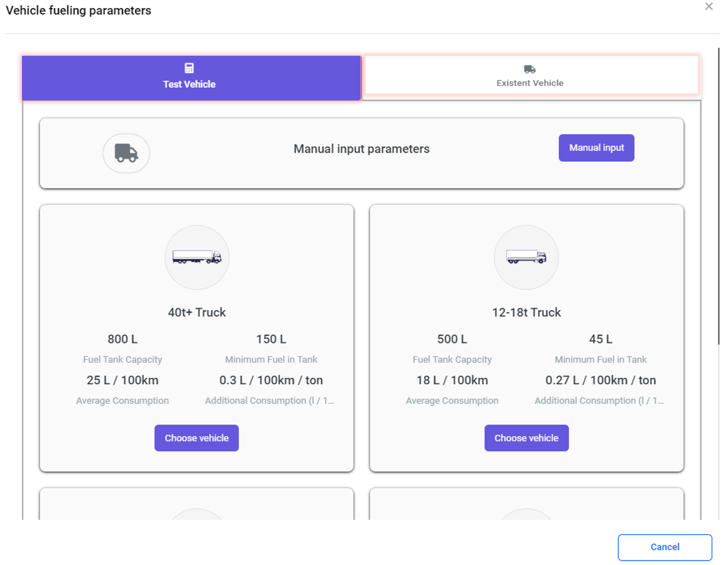Choose vehicle for the 12-18t Truck
Viewport: 728px width, 565px height.
[526, 438]
